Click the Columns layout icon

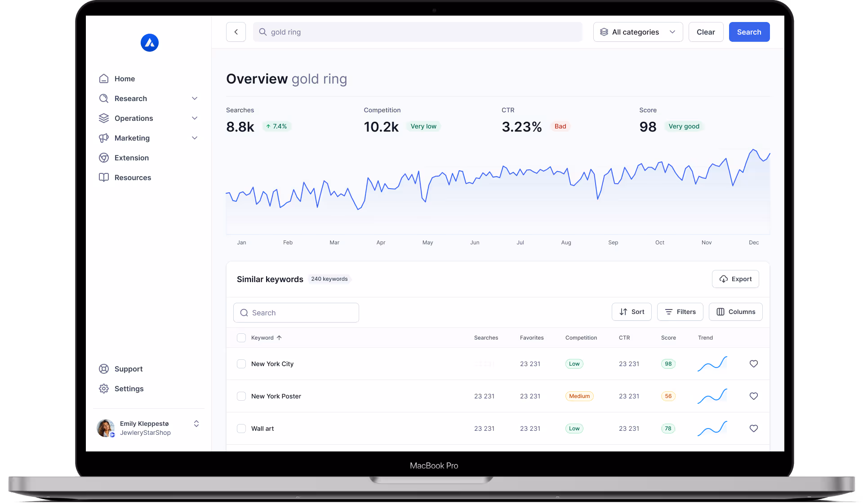[721, 312]
